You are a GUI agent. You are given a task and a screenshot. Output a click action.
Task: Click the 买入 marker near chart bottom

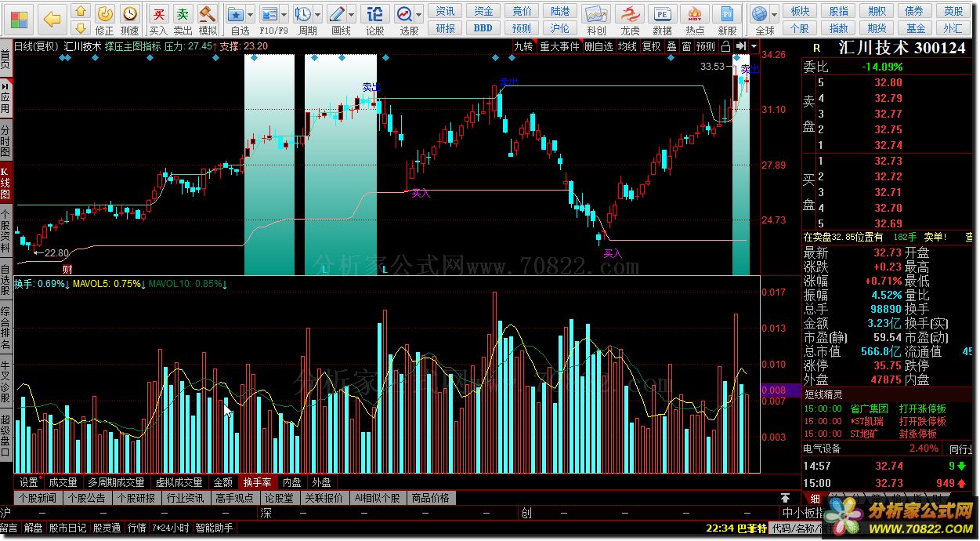point(613,253)
